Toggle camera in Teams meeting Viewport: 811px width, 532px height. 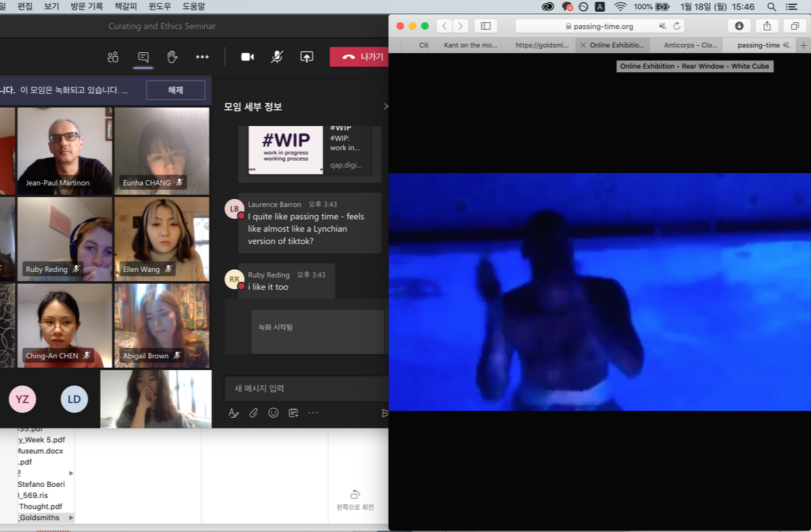coord(247,57)
